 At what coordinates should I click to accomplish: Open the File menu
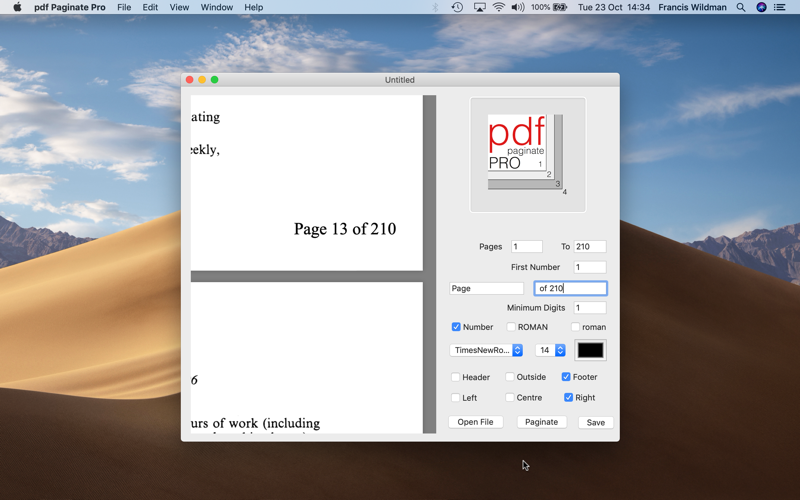click(124, 7)
